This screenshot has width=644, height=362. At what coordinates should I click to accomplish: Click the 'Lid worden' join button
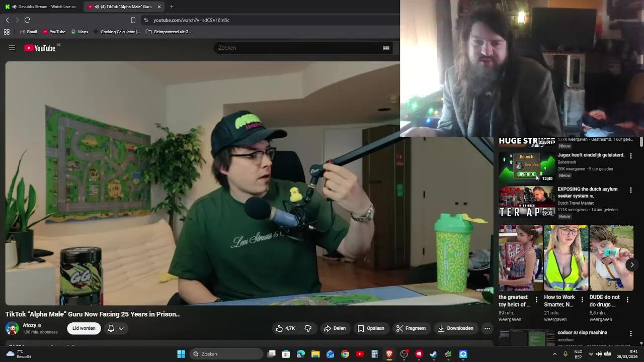(84, 328)
